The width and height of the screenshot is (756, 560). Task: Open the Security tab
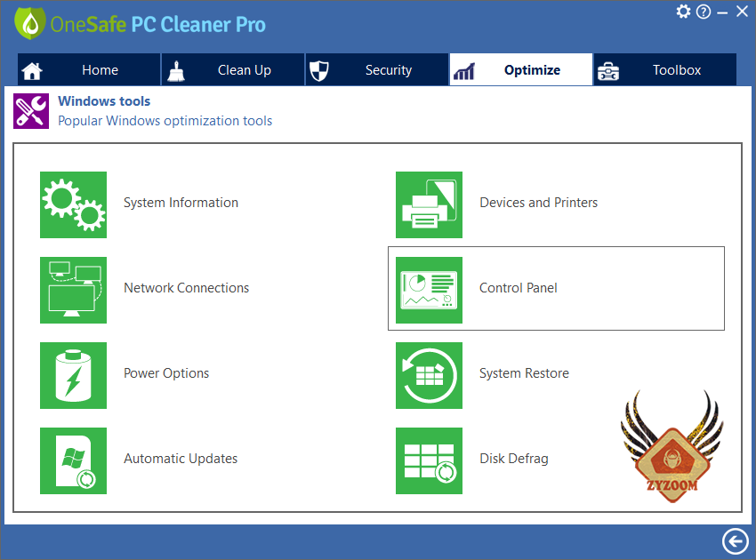[377, 70]
